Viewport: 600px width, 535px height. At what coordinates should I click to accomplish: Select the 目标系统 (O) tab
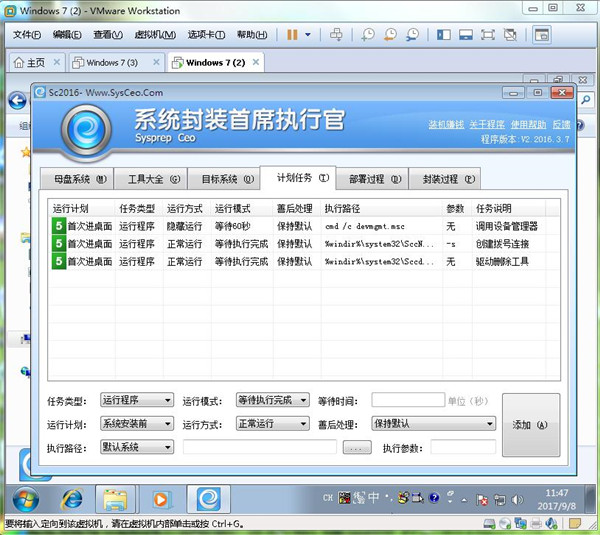coord(224,179)
